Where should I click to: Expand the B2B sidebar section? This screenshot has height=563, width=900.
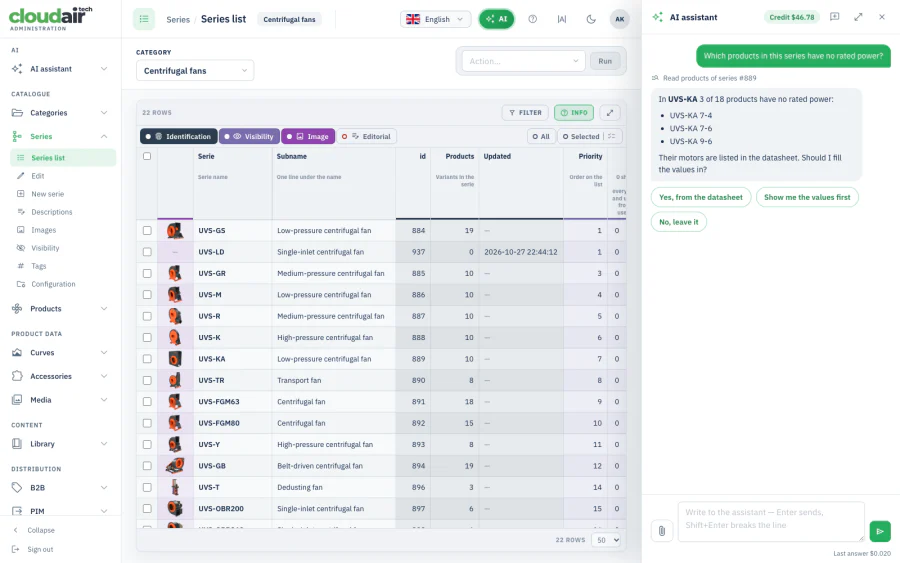click(60, 488)
